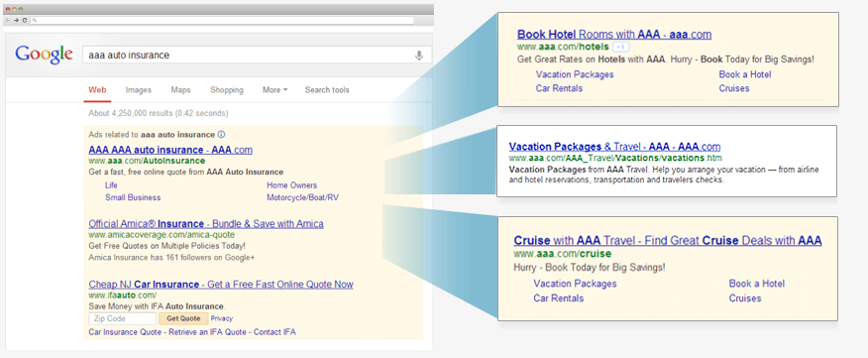The image size is (868, 358).
Task: Click the Google logo
Action: 44,55
